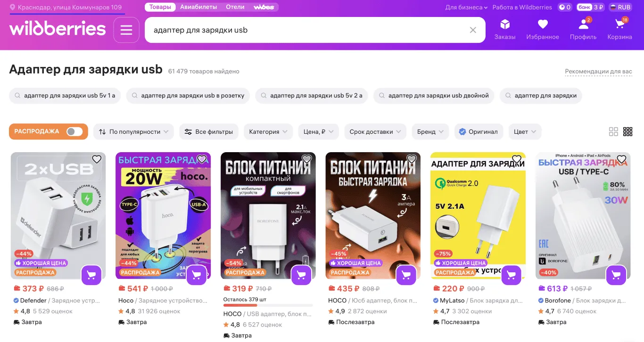Clear the search field with X icon
Image resolution: width=644 pixels, height=342 pixels.
click(x=473, y=30)
